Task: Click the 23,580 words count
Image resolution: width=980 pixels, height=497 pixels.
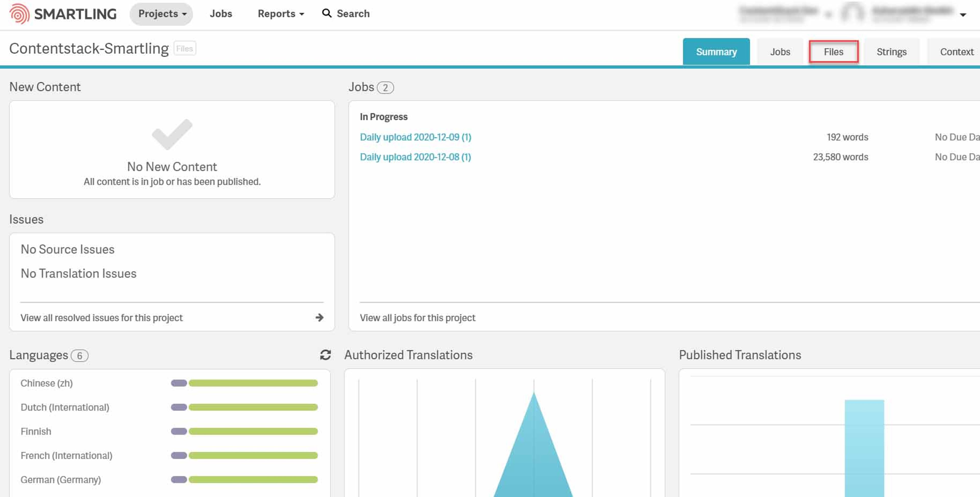Action: coord(840,157)
